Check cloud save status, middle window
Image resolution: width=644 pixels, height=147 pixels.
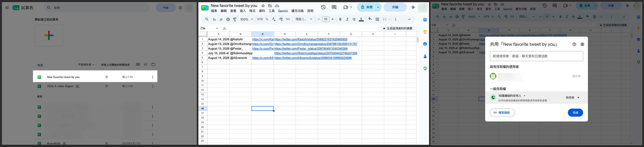pyautogui.click(x=277, y=6)
